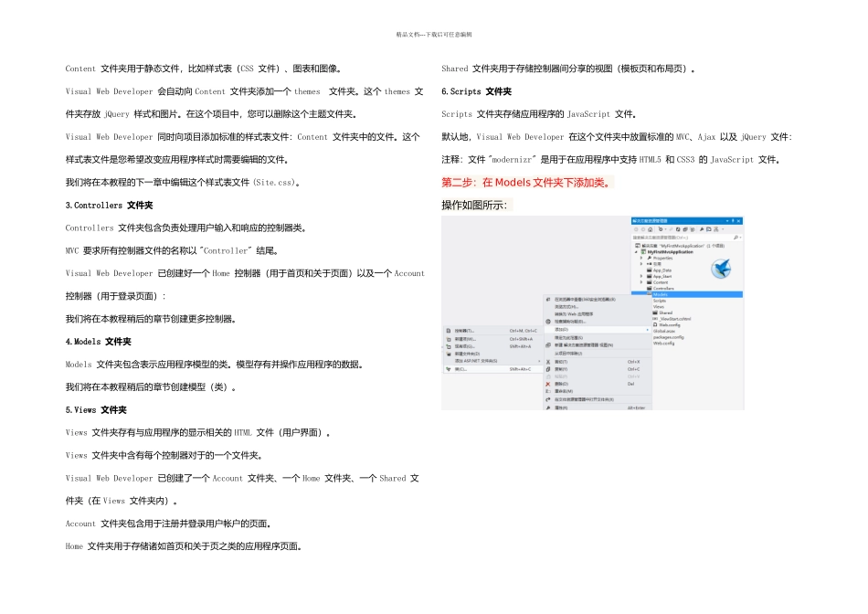This screenshot has width=868, height=614.
Task: Select the Views folder in the tree
Action: [659, 307]
